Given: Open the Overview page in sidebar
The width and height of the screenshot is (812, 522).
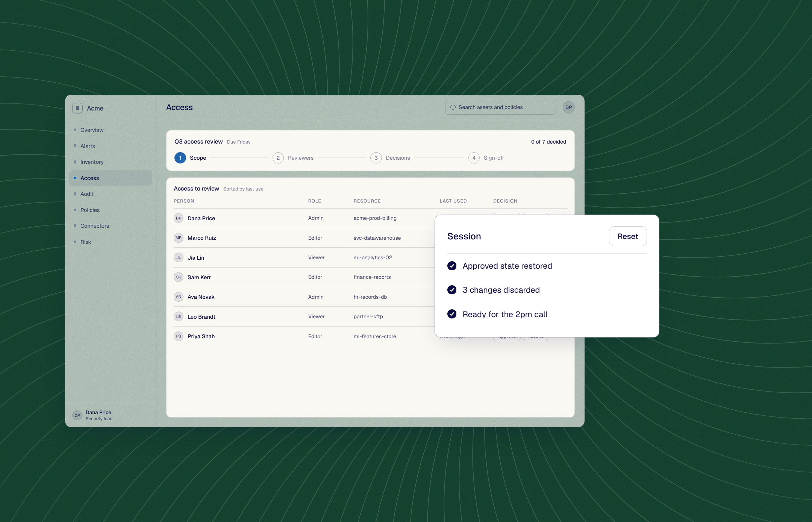Looking at the screenshot, I should 110,130.
